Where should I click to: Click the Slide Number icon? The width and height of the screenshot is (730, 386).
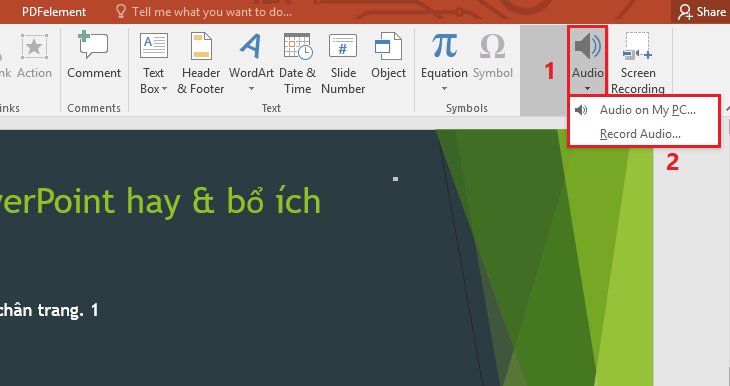tap(343, 46)
